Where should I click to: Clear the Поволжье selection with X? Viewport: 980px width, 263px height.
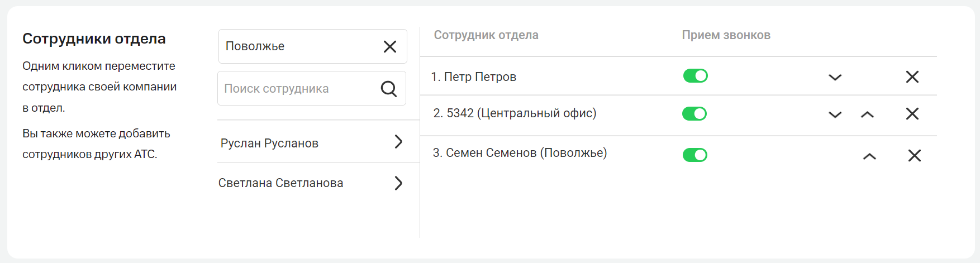[390, 46]
